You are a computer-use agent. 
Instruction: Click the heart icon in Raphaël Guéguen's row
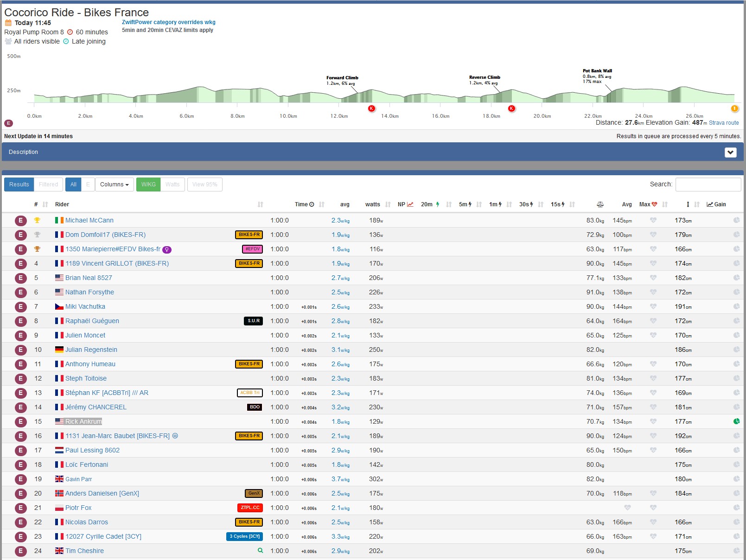[x=653, y=321]
